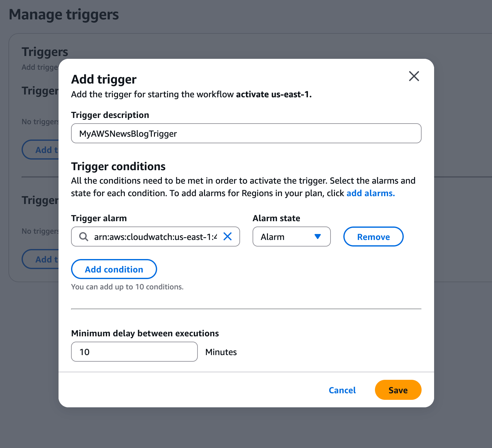Image resolution: width=492 pixels, height=448 pixels.
Task: Focus the Minimum delay between executions field
Action: [x=134, y=352]
